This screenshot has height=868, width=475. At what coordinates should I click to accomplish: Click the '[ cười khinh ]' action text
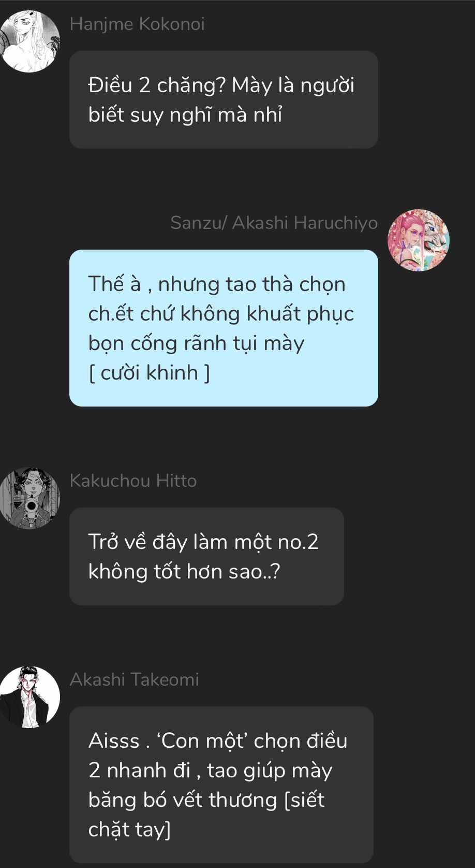(149, 372)
